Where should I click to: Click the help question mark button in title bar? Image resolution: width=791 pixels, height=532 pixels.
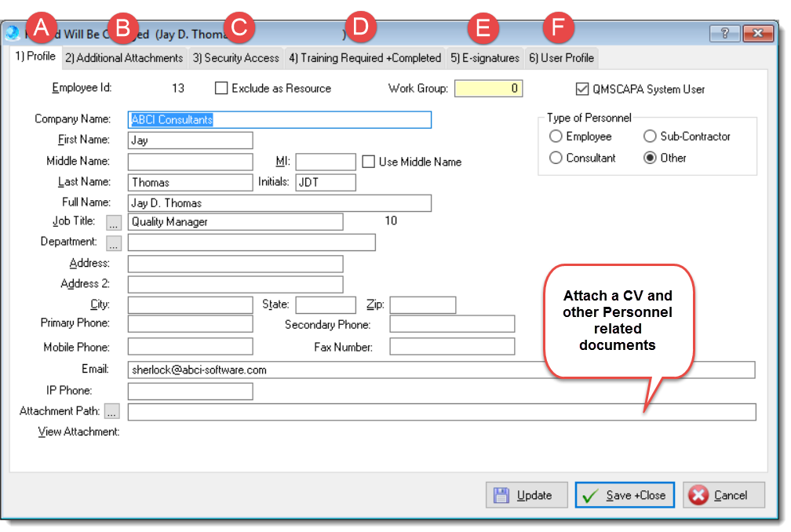point(724,33)
